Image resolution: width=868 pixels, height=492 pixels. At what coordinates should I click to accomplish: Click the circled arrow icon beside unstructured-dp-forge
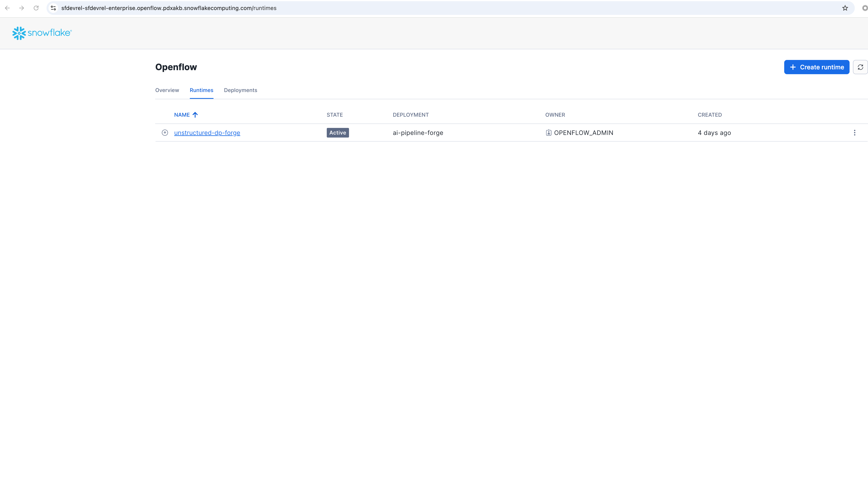(x=165, y=133)
